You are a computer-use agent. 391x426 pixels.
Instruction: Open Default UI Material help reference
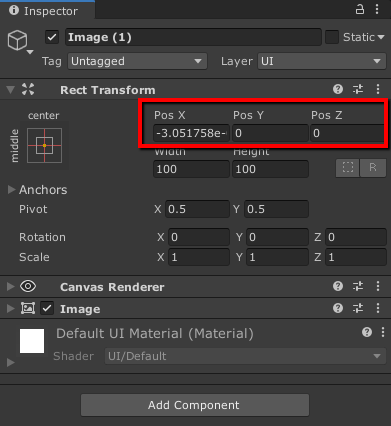pos(367,332)
